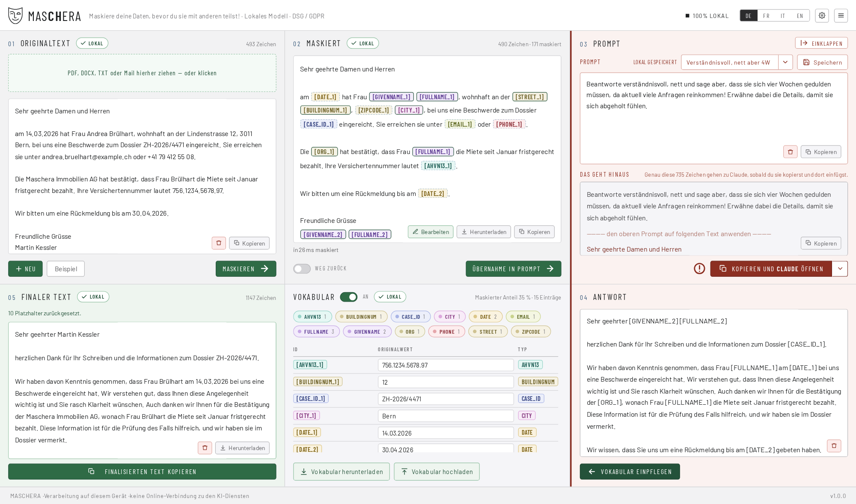
Task: Open the saved prompt dropdown
Action: click(785, 62)
